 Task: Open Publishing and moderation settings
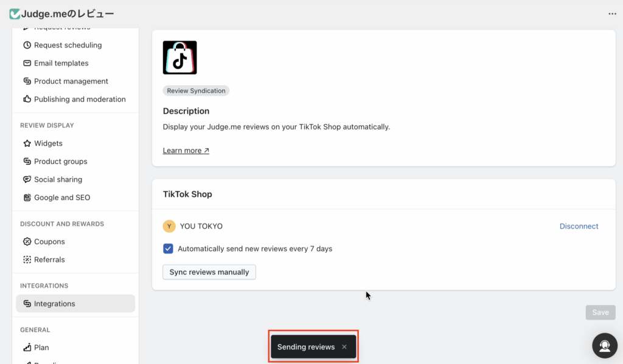(80, 99)
